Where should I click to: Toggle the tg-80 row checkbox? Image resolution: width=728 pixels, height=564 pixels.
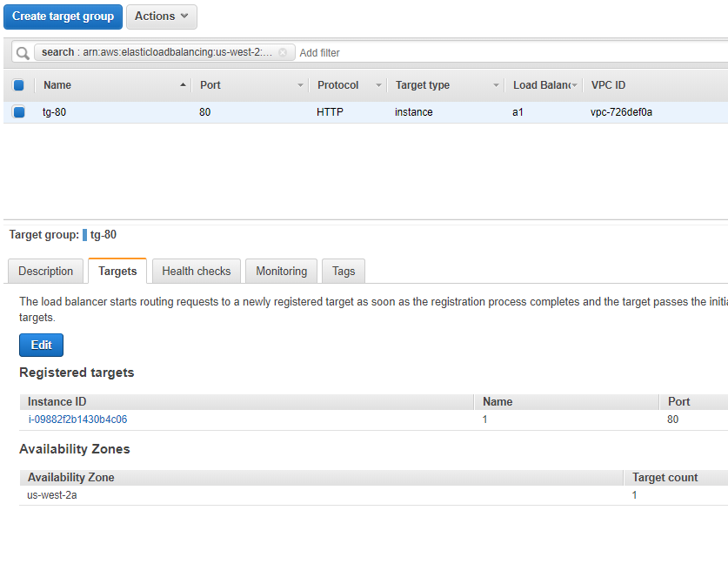(18, 112)
